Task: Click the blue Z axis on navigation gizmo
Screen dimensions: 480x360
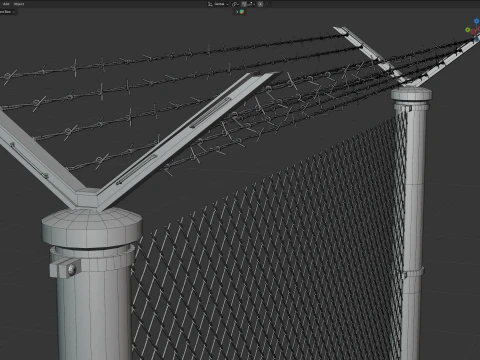Action: click(x=476, y=21)
